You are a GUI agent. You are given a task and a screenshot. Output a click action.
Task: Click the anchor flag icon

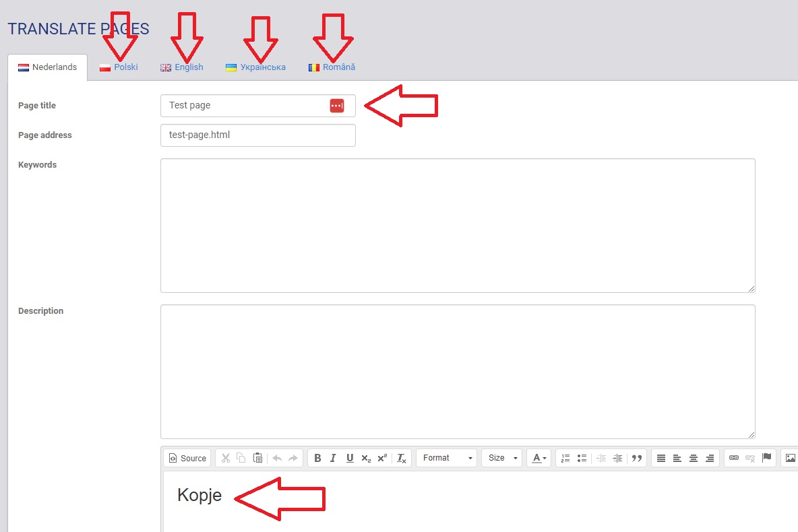tap(766, 458)
